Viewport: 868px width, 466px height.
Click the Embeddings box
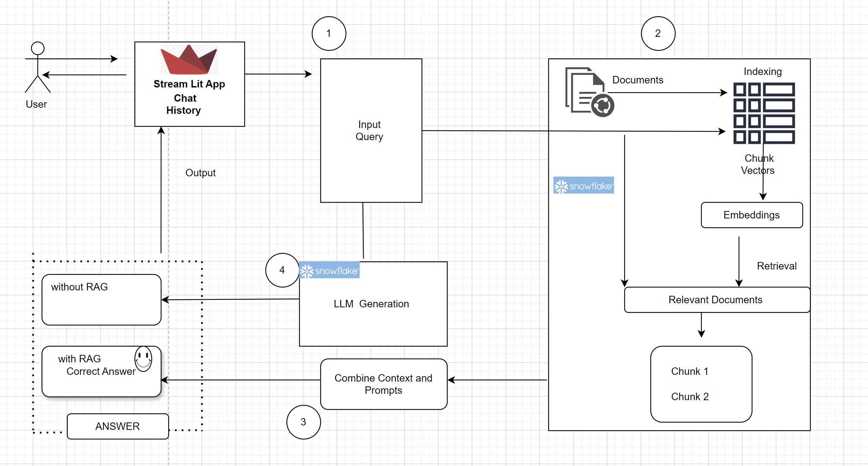tap(751, 215)
